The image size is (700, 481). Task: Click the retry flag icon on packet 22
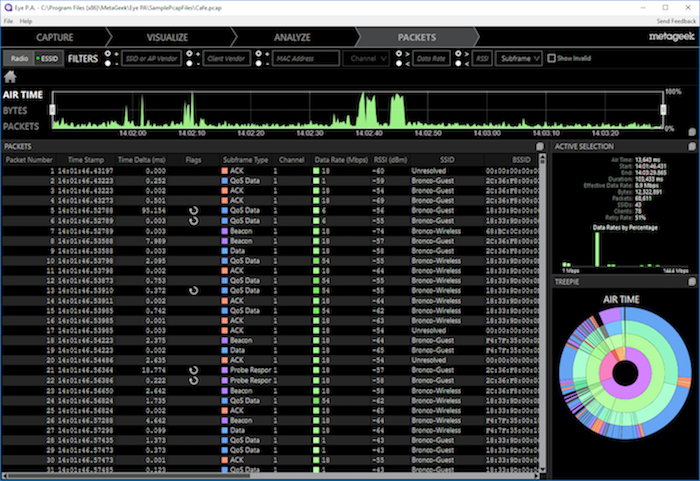[x=193, y=380]
